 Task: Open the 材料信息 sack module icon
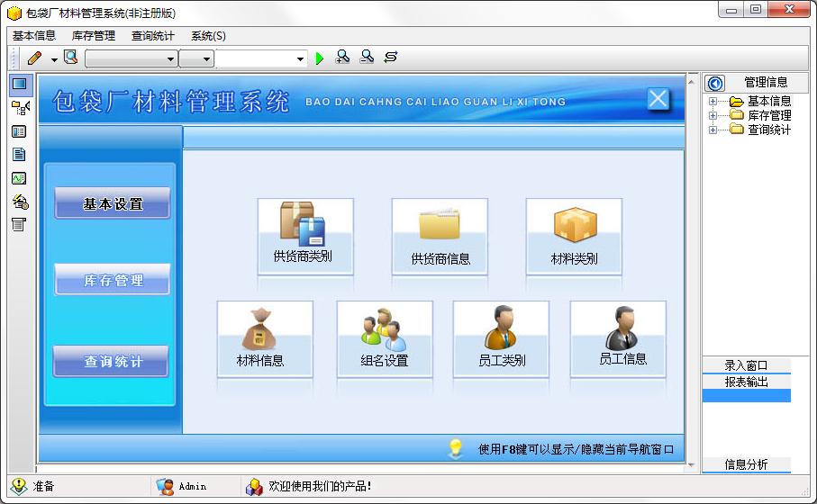(265, 338)
